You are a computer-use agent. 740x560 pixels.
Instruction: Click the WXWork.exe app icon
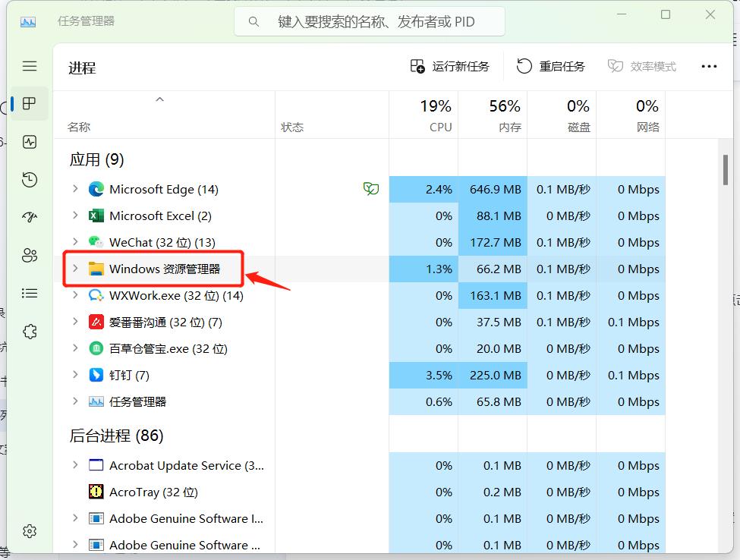tap(96, 295)
